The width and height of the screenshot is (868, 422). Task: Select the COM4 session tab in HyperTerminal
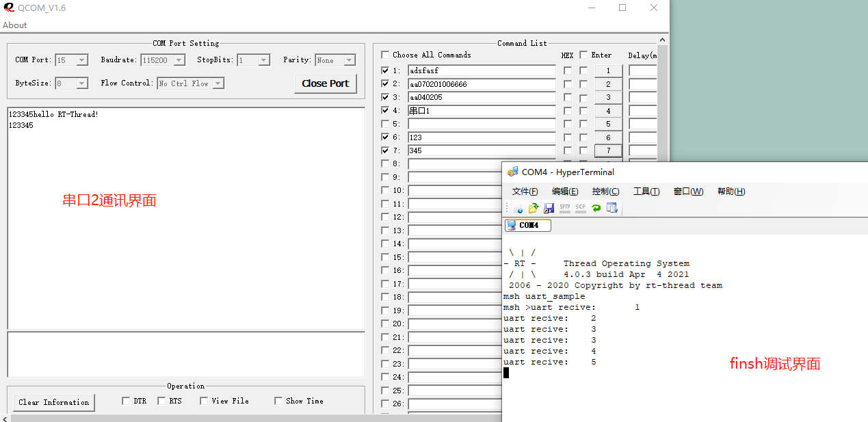point(527,225)
